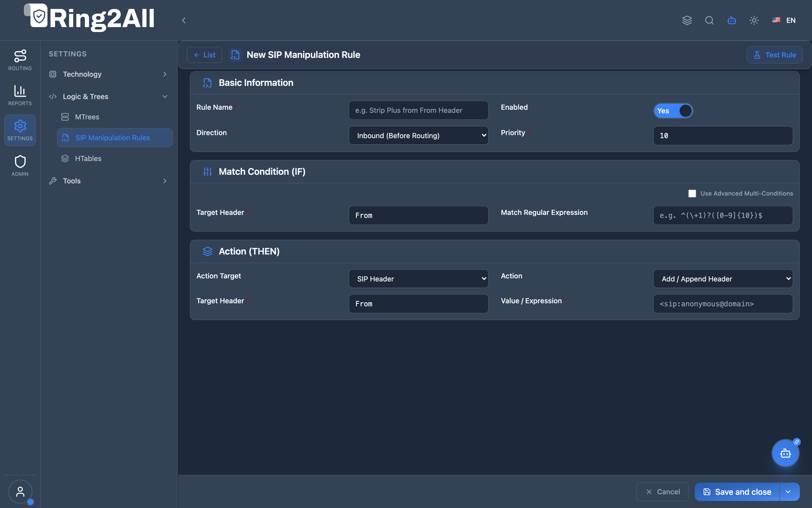Open the Reports section icon
Viewport: 812px width, 508px height.
[x=20, y=95]
